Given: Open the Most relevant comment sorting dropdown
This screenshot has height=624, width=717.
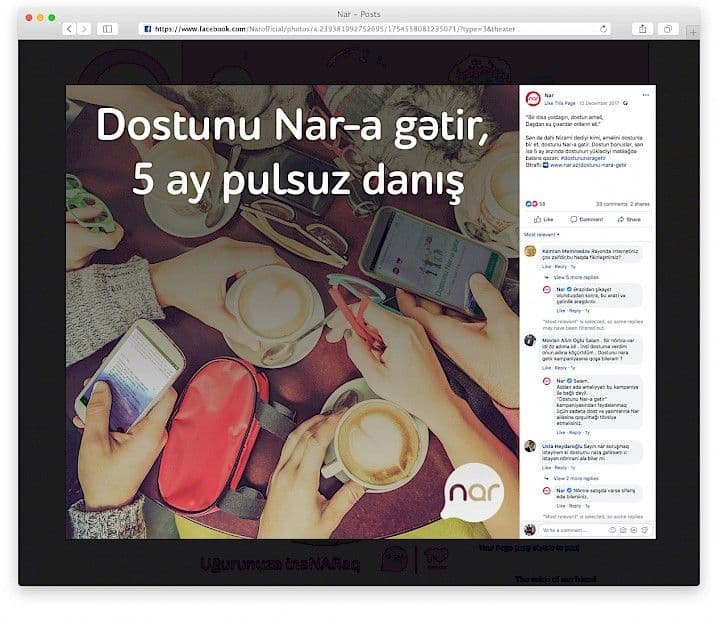Looking at the screenshot, I should click(541, 235).
